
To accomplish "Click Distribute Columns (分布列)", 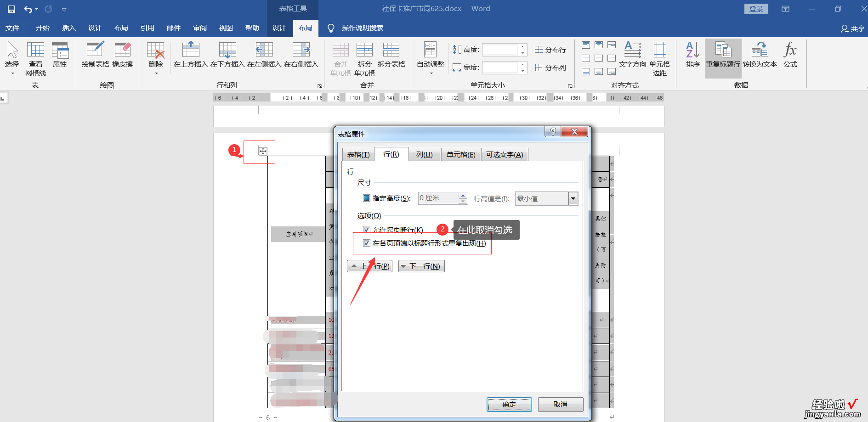I will click(x=550, y=68).
